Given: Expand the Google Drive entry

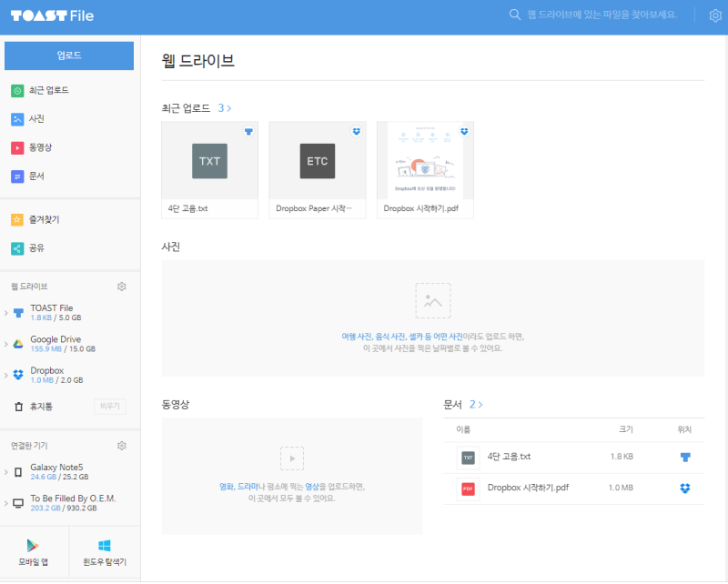Looking at the screenshot, I should pos(6,343).
